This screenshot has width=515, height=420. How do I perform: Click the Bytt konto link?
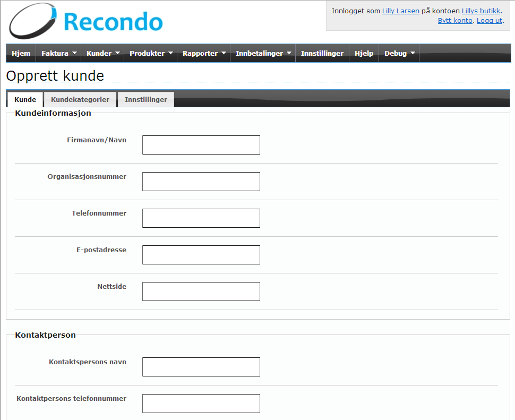coord(454,20)
